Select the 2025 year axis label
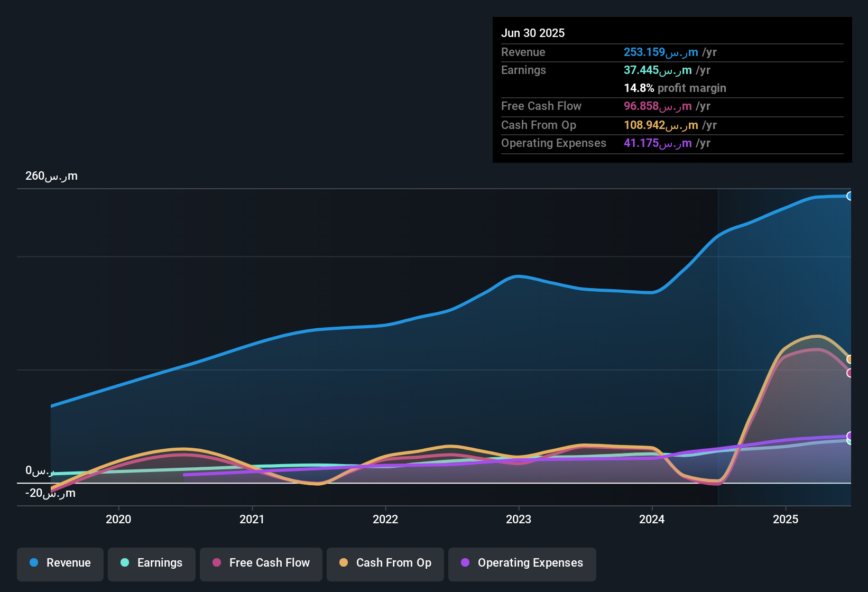The image size is (868, 592). tap(786, 519)
